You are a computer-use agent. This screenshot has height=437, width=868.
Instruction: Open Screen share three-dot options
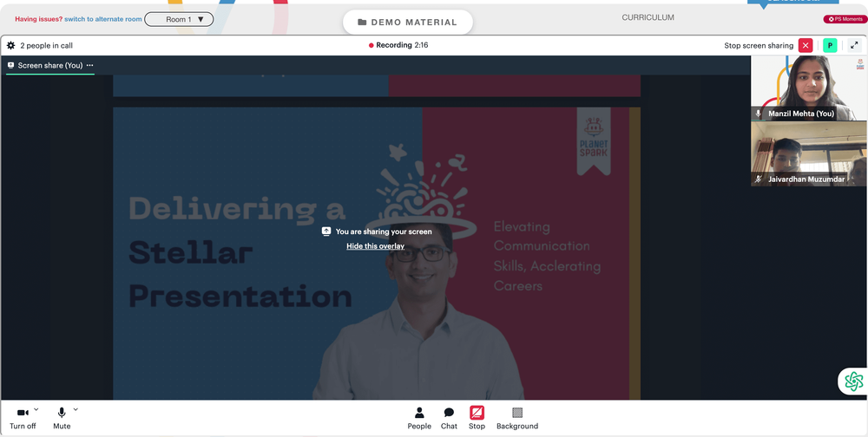click(x=89, y=65)
